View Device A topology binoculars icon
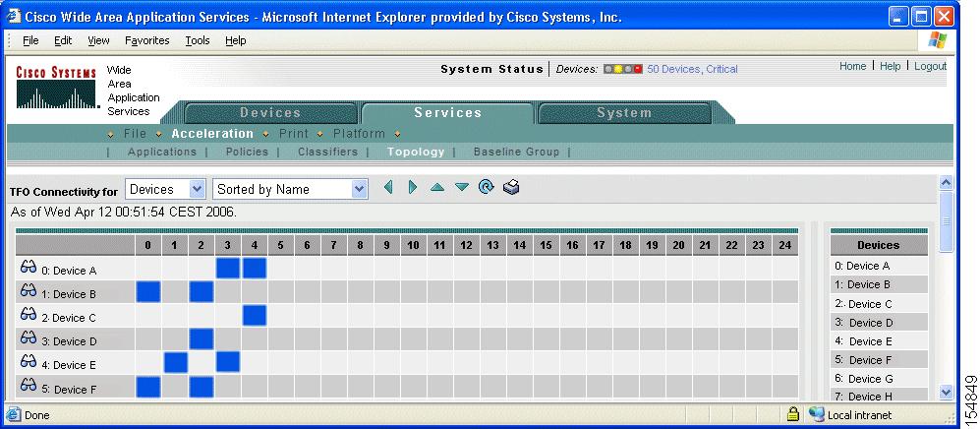980x429 pixels. [29, 267]
